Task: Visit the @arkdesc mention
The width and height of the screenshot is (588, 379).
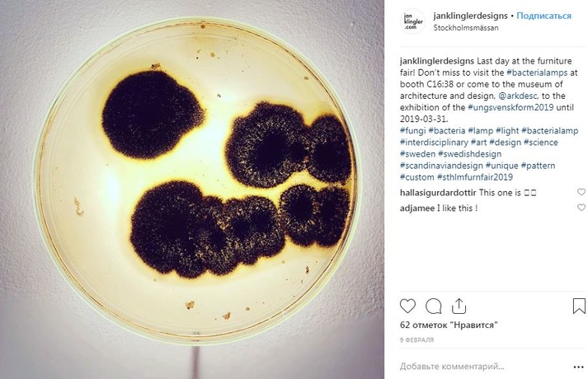Action: 519,96
